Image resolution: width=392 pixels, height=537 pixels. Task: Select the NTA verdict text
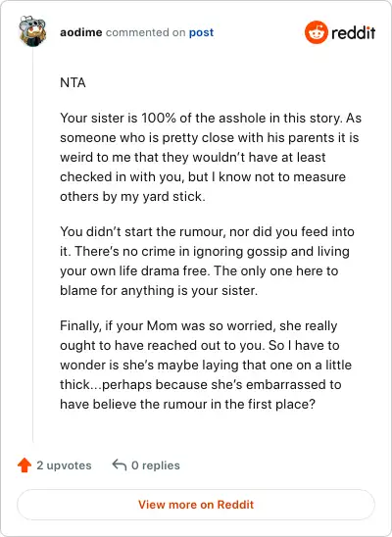(x=73, y=83)
